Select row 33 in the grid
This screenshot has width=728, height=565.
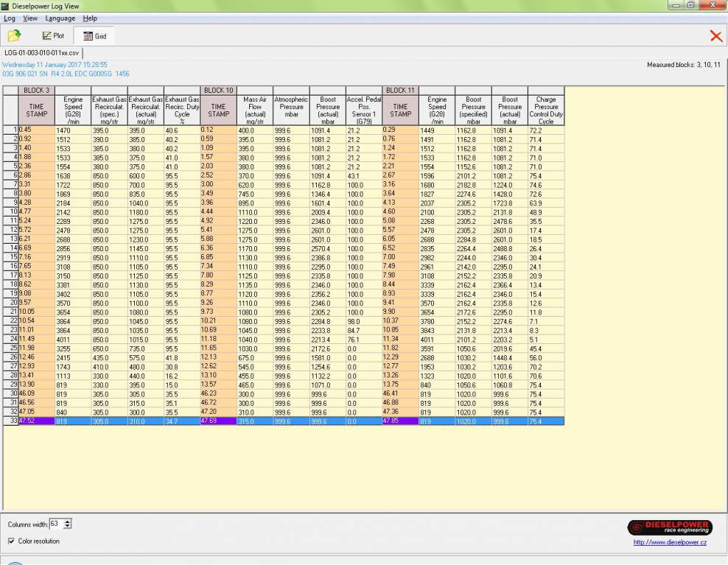tap(9, 420)
